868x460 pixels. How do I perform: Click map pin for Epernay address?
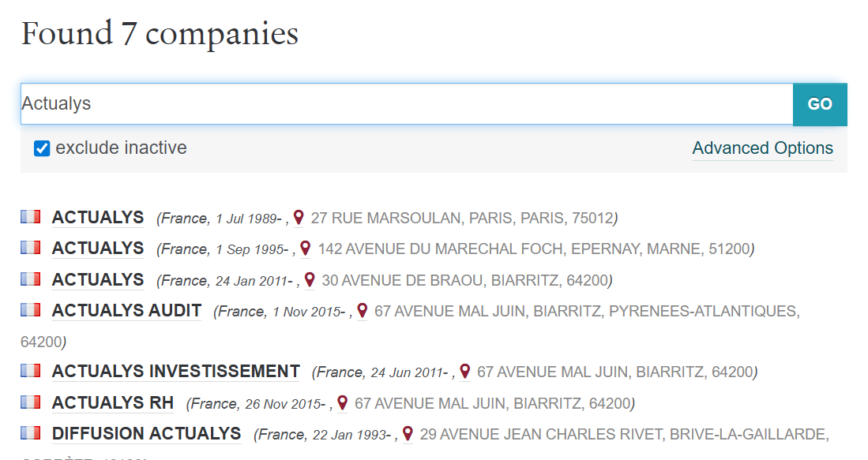click(x=306, y=249)
